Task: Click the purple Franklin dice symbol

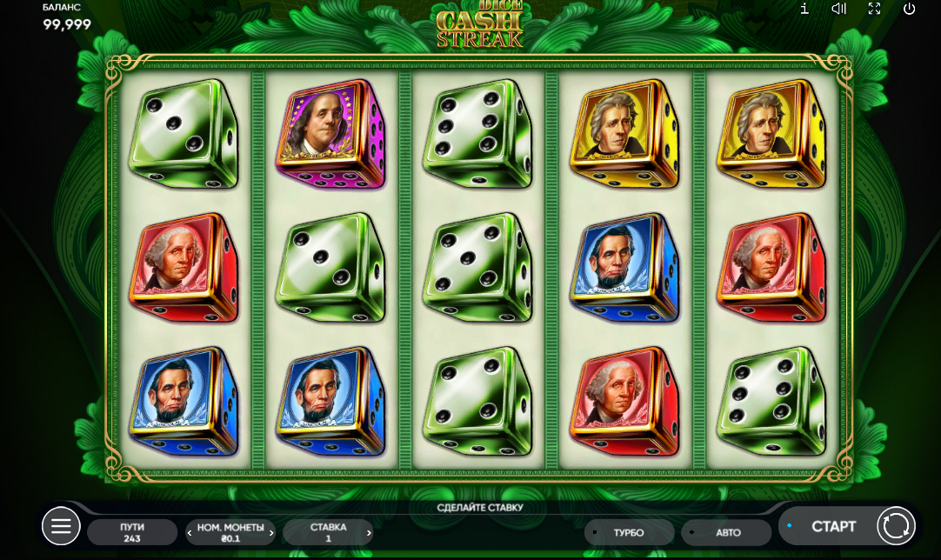Action: [330, 135]
